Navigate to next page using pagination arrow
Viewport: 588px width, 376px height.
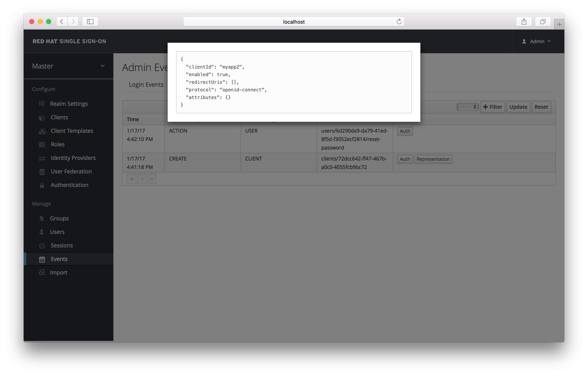click(x=152, y=179)
